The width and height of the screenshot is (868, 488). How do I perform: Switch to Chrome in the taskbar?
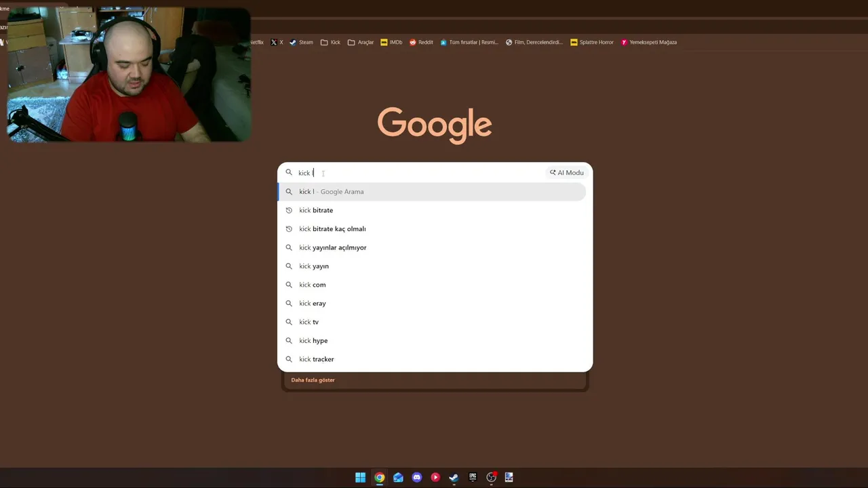click(380, 477)
